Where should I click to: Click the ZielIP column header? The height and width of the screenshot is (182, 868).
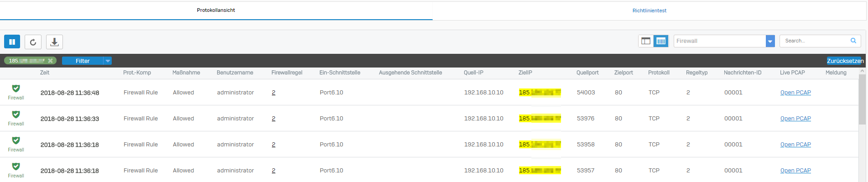pos(525,73)
